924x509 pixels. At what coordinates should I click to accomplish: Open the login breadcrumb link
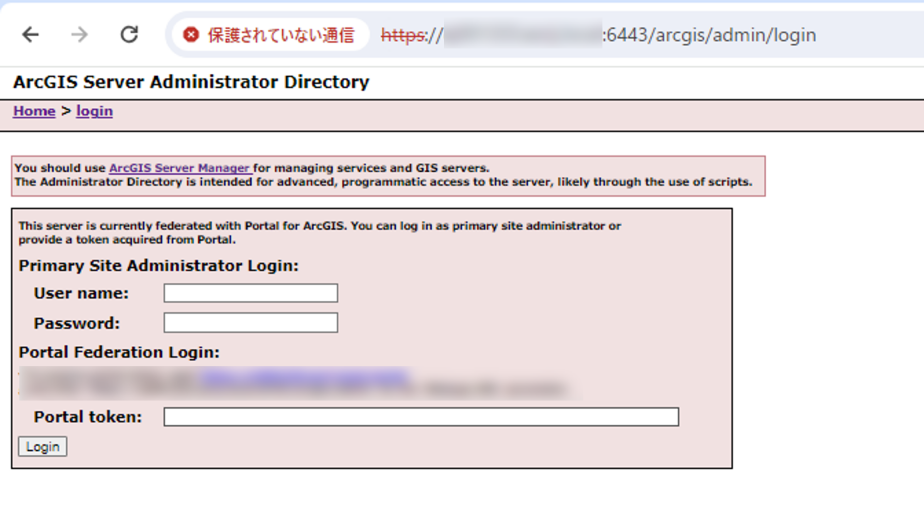94,111
